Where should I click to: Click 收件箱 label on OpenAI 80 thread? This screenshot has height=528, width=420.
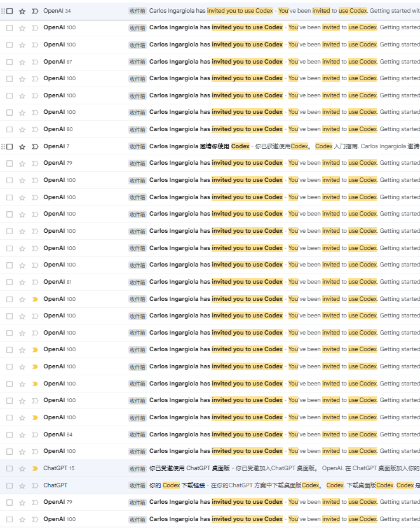(137, 130)
